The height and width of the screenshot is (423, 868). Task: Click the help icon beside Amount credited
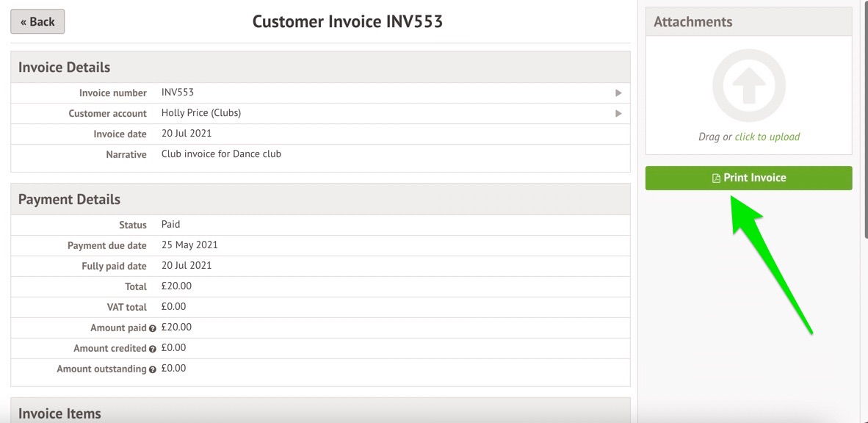pos(153,349)
